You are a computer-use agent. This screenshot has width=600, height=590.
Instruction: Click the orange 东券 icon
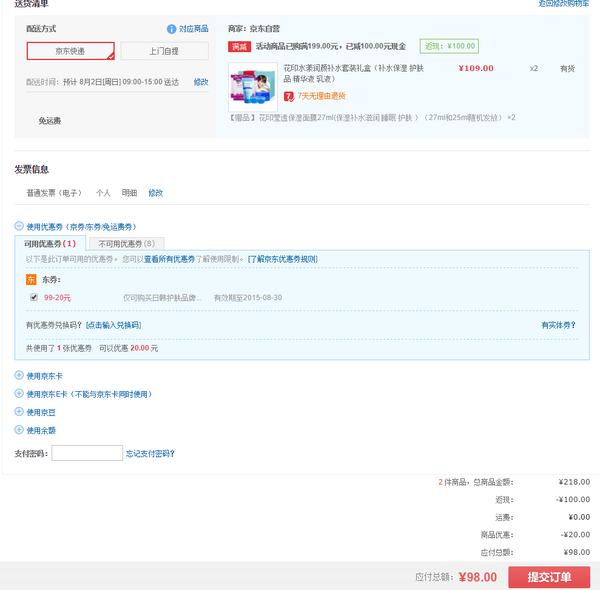pos(31,280)
